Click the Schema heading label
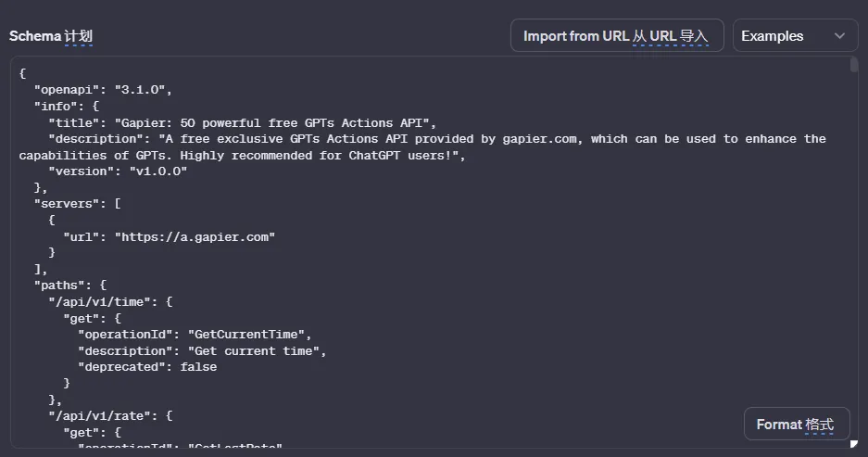This screenshot has width=868, height=457. (x=51, y=36)
